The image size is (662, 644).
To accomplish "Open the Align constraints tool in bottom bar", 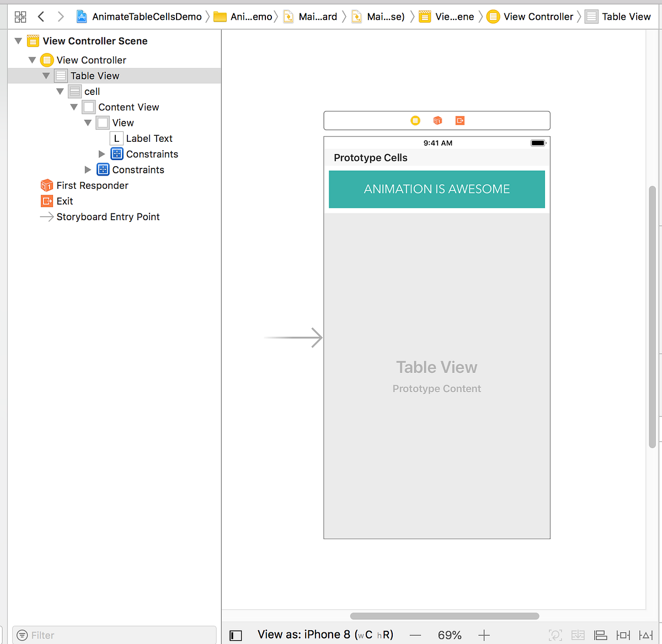I will tap(600, 635).
